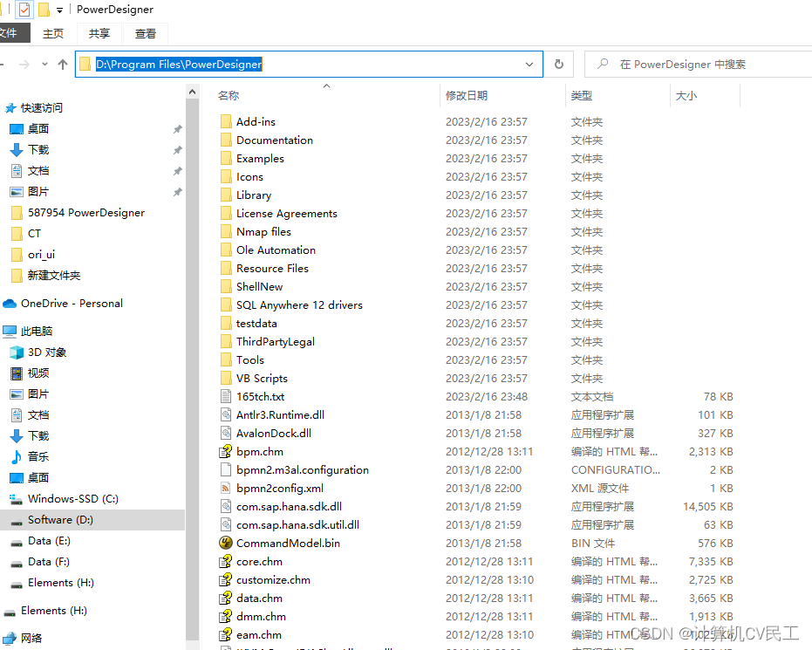
Task: Select the Add-ins folder icon
Action: (226, 122)
